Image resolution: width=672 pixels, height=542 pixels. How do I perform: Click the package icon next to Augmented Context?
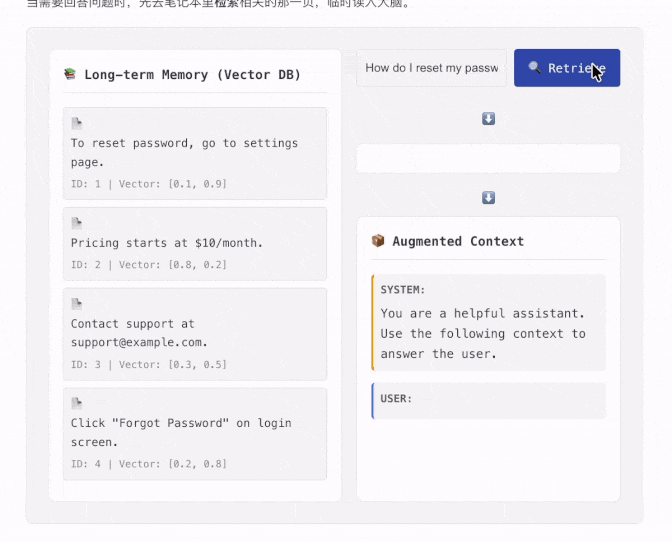378,241
